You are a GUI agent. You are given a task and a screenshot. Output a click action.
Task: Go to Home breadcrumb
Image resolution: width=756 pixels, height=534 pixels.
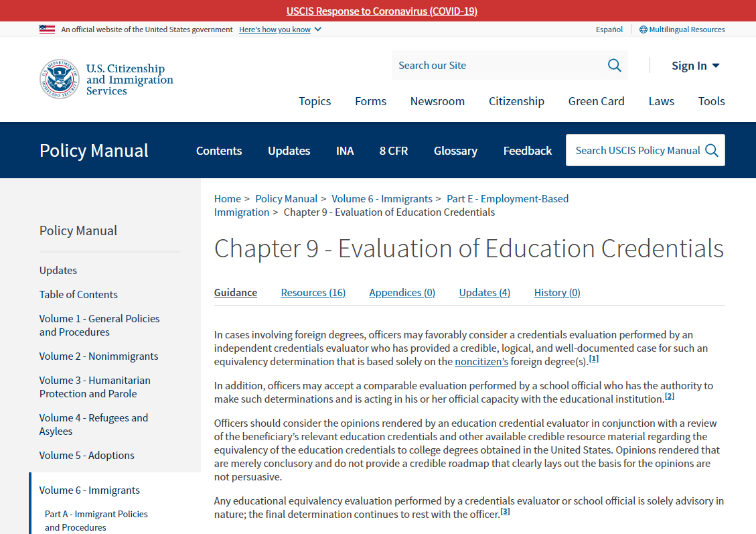[228, 199]
